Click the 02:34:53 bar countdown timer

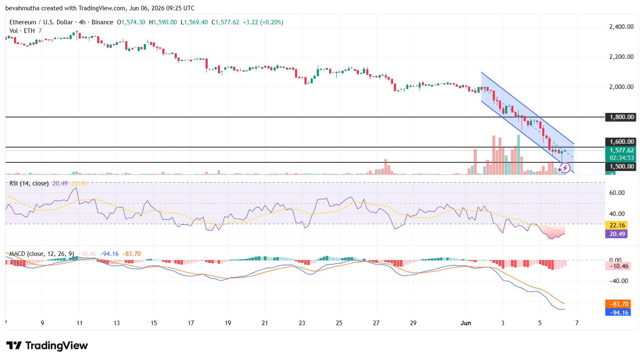tap(621, 158)
